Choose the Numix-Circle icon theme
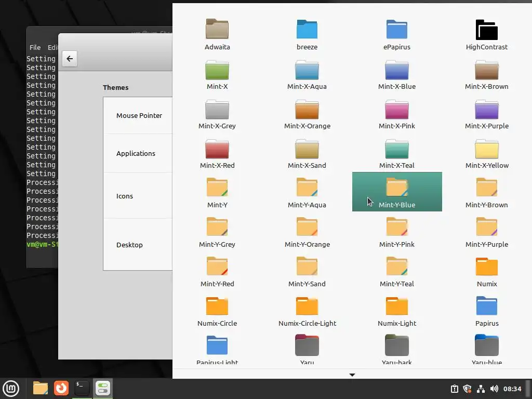 (x=217, y=311)
